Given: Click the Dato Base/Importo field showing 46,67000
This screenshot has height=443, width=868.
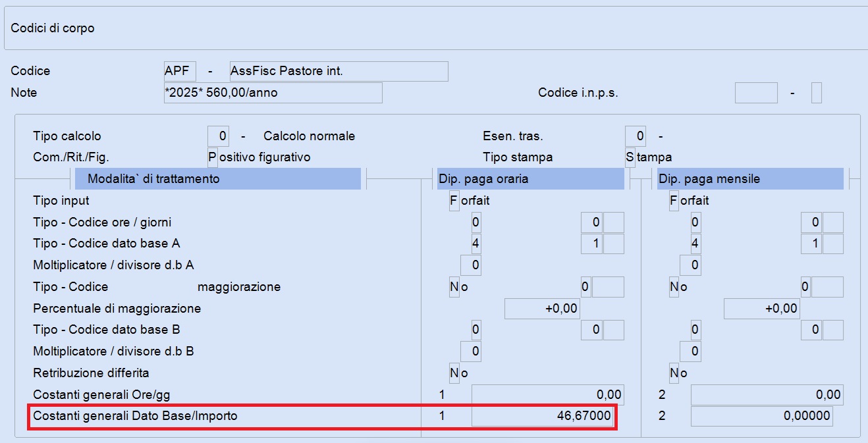Looking at the screenshot, I should [x=542, y=417].
